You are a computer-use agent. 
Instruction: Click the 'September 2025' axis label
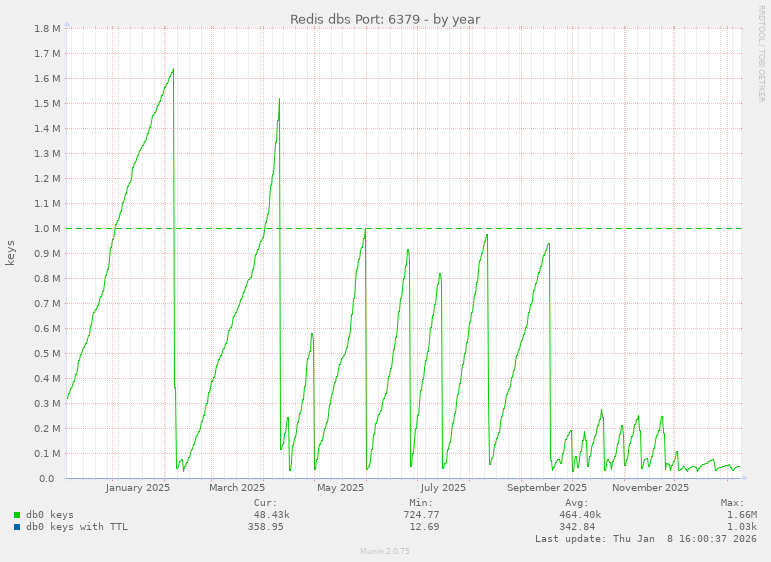pos(547,488)
